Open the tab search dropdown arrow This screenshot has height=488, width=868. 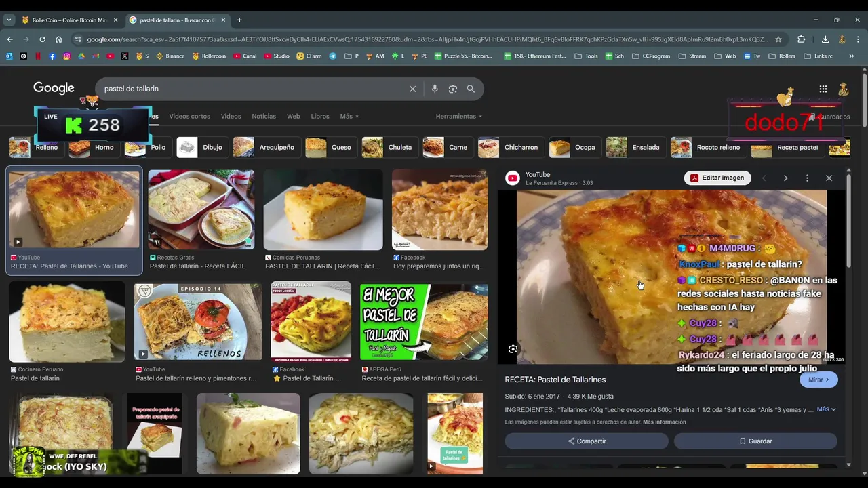point(9,20)
